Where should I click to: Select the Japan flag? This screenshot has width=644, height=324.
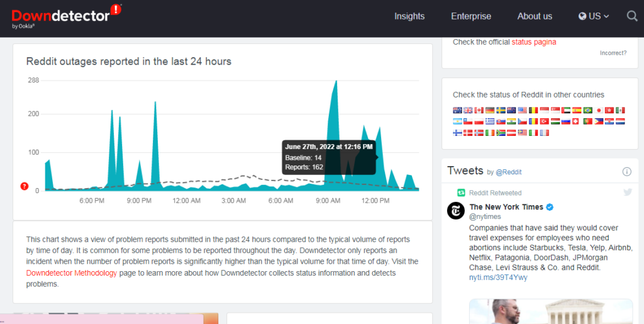click(599, 110)
